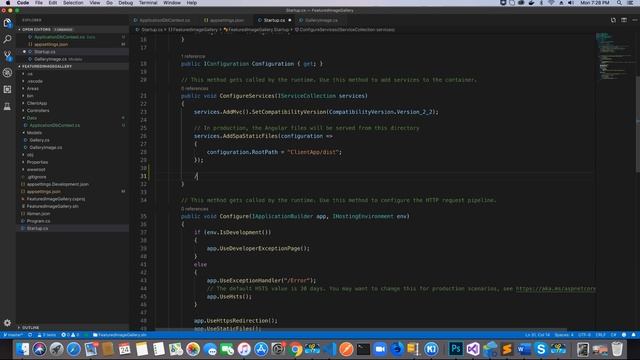The image size is (640, 360).
Task: Click the errors and warnings indicator
Action: [70, 335]
